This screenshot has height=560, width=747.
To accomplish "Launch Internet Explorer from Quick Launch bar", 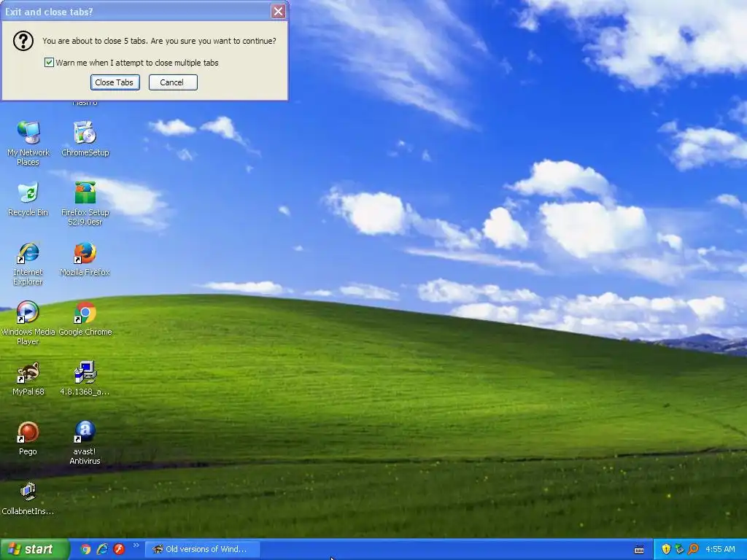I will point(102,549).
